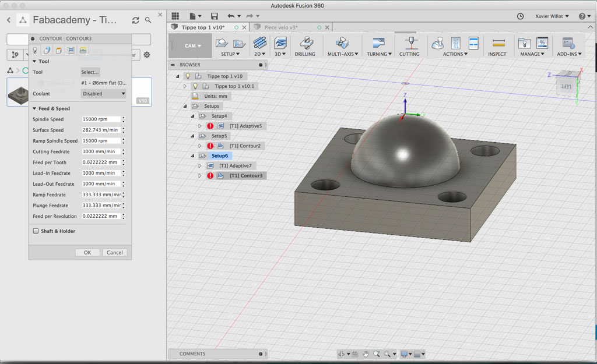The height and width of the screenshot is (364, 597).
Task: Open the Task Manager percent icon
Action: click(542, 43)
